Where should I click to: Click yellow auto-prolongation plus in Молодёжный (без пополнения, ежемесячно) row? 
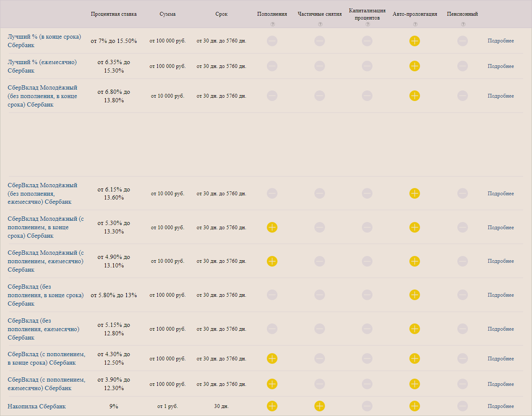[x=414, y=194]
